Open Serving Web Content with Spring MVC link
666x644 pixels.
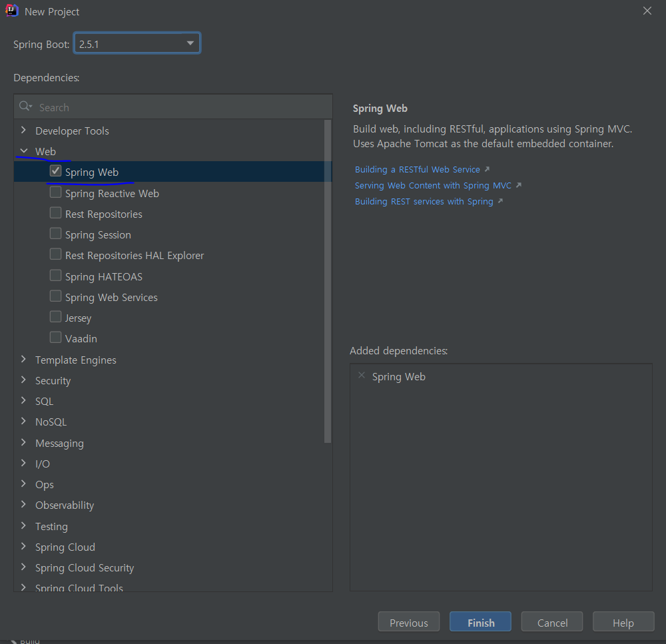coord(433,186)
